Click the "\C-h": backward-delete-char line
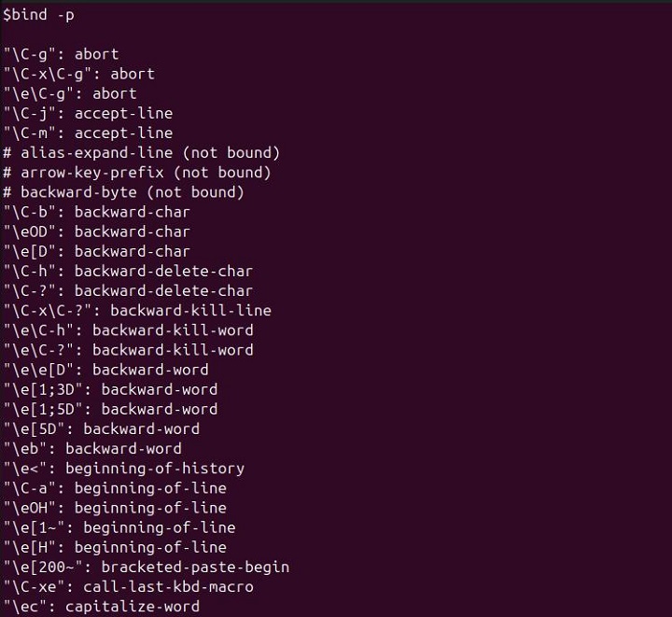This screenshot has height=617, width=672. (x=128, y=271)
